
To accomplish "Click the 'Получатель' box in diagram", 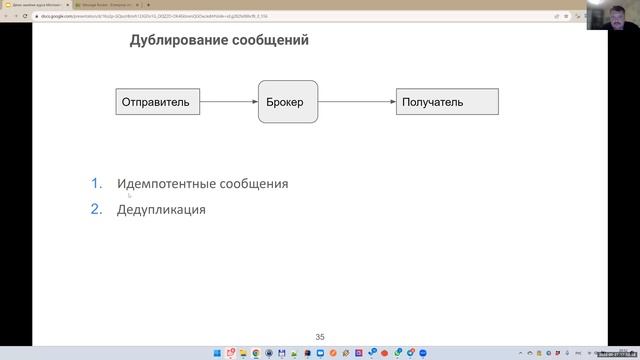I will click(447, 102).
